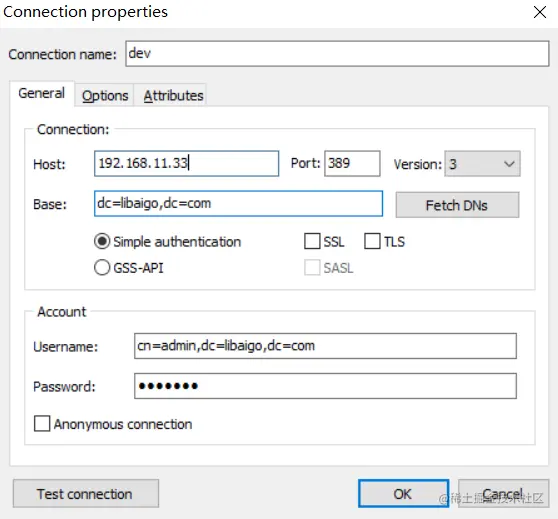Viewport: 558px width, 519px height.
Task: Click the Connection name field
Action: coord(337,54)
